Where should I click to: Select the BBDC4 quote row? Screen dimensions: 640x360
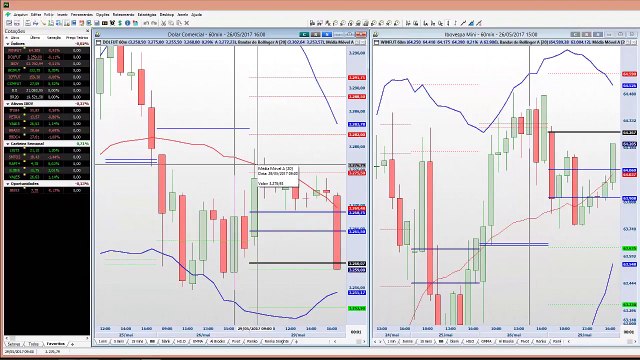(x=47, y=137)
